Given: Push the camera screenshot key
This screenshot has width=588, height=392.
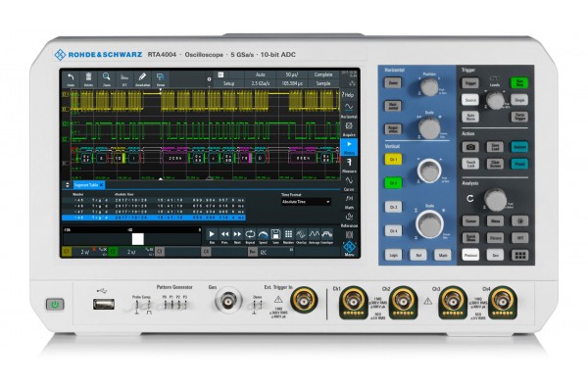Looking at the screenshot, I should coord(470,147).
